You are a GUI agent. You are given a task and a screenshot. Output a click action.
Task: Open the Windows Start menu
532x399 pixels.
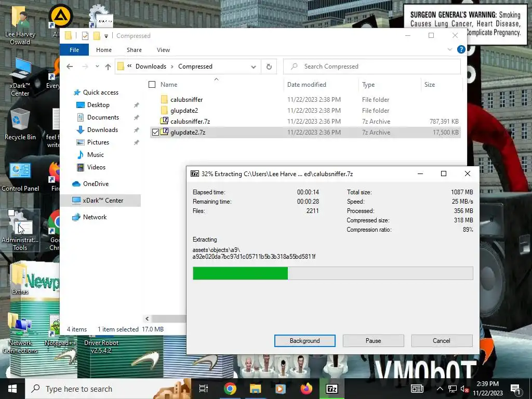[12, 389]
